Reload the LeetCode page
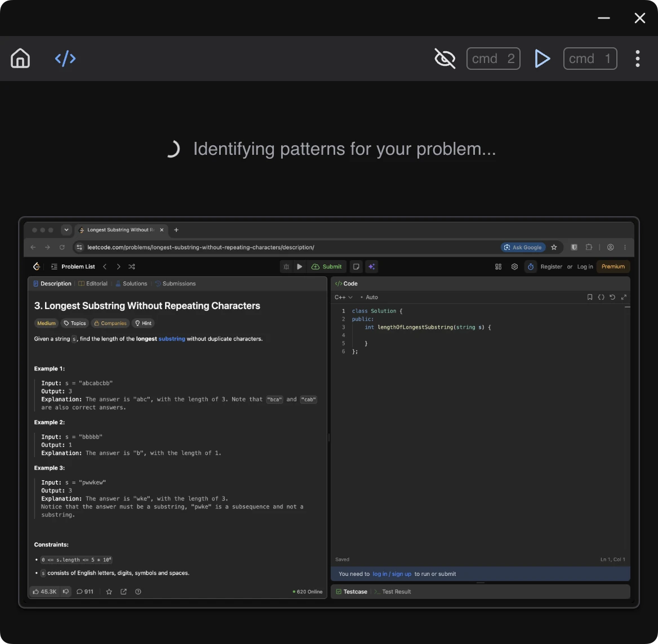 (x=62, y=247)
